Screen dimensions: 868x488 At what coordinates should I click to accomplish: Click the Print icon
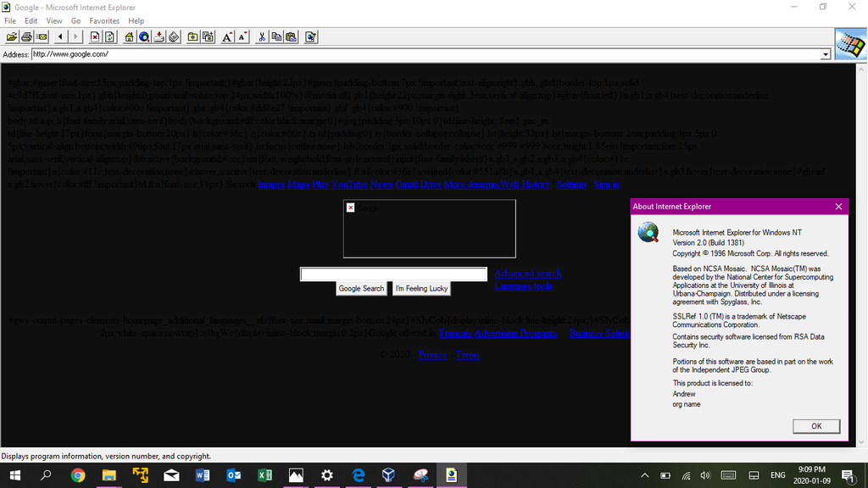(25, 36)
